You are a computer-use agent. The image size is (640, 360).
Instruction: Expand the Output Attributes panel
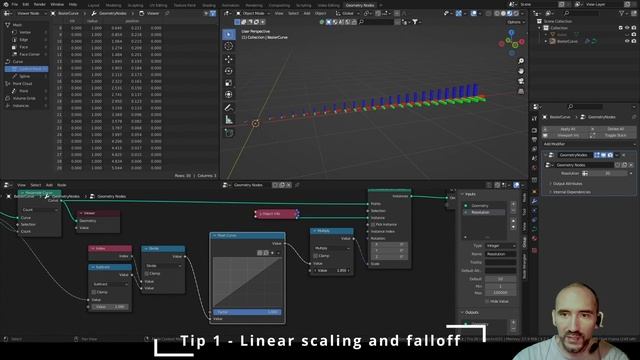(567, 184)
